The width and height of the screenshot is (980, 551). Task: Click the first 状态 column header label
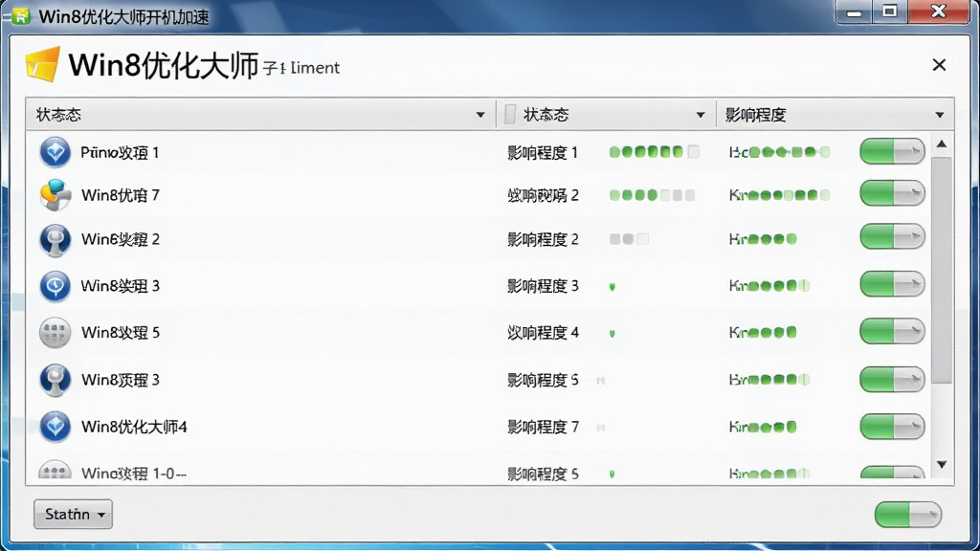pyautogui.click(x=58, y=115)
